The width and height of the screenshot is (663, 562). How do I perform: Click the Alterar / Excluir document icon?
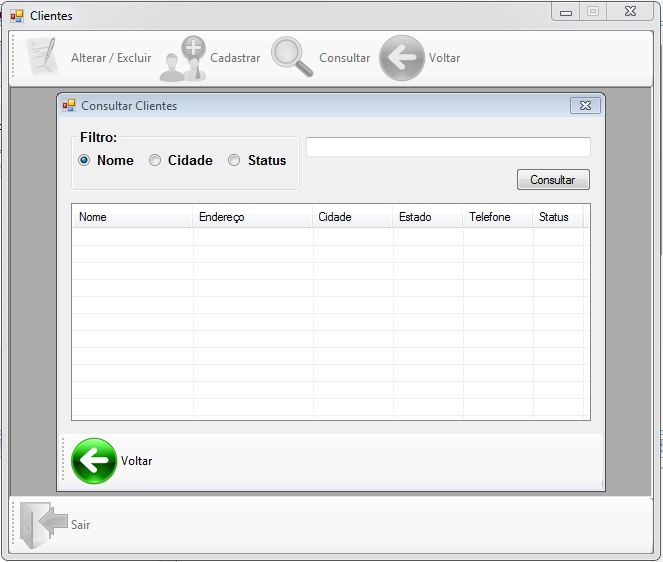[x=42, y=57]
